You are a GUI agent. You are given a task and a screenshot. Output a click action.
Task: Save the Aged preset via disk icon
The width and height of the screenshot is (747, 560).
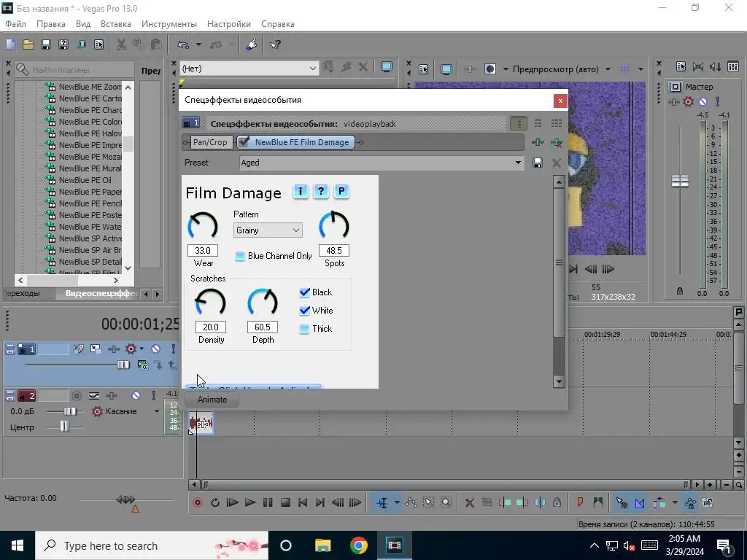pyautogui.click(x=538, y=163)
